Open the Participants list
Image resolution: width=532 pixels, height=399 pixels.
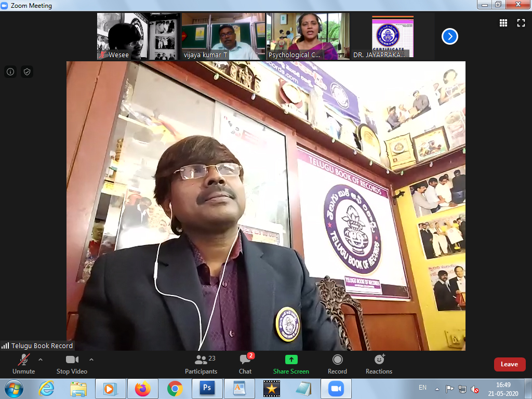(x=201, y=364)
